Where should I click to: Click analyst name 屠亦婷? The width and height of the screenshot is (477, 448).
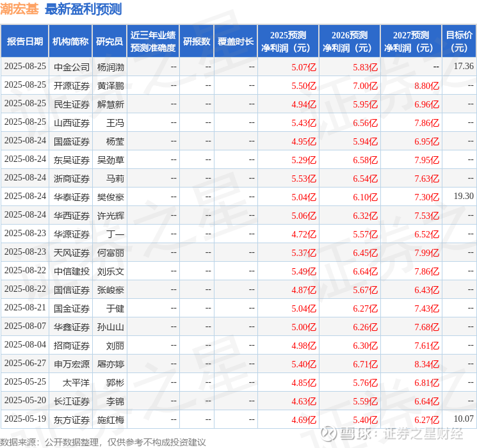click(110, 364)
